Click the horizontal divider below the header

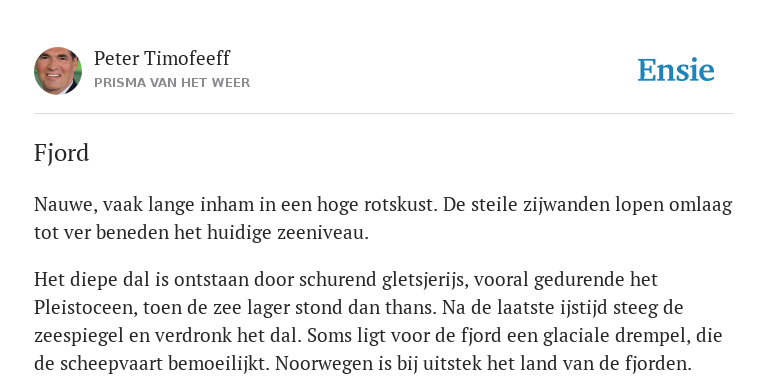point(384,114)
